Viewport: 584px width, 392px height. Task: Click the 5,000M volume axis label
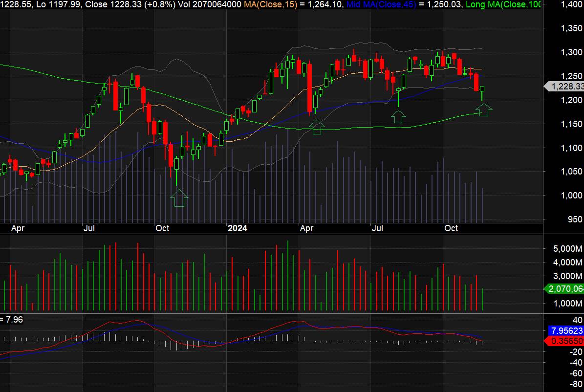[x=568, y=248]
